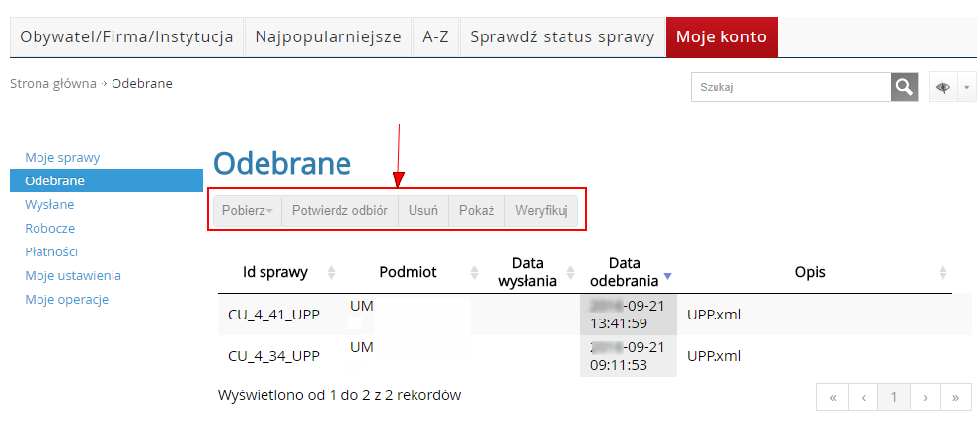Go to last page of records
Image resolution: width=980 pixels, height=425 pixels.
955,397
